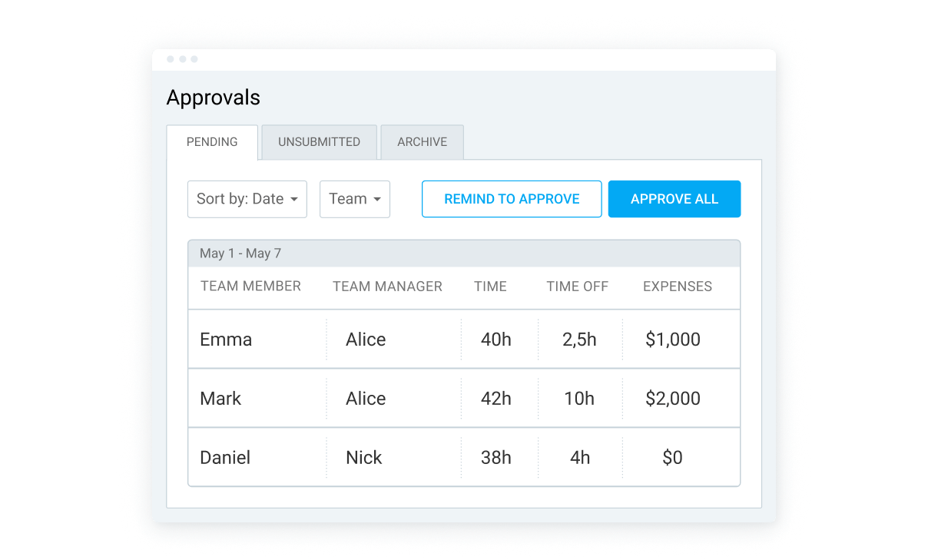Click Mark's 10h time off
This screenshot has width=928, height=560.
579,399
